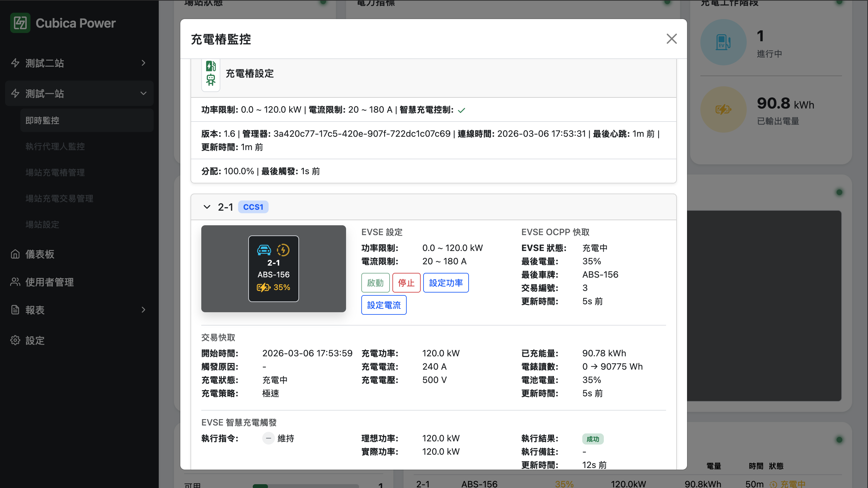The image size is (868, 488).
Task: Close the 充電樁監控 dialog
Action: coord(671,39)
